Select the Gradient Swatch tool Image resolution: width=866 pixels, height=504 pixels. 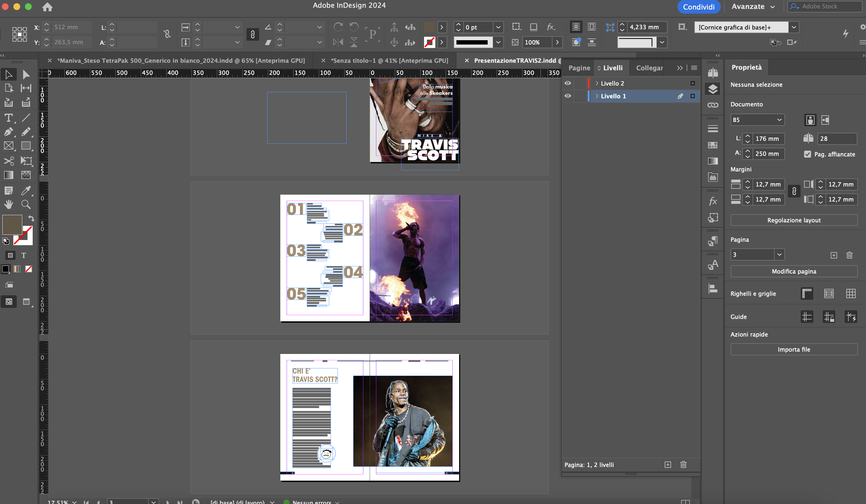[x=9, y=175]
